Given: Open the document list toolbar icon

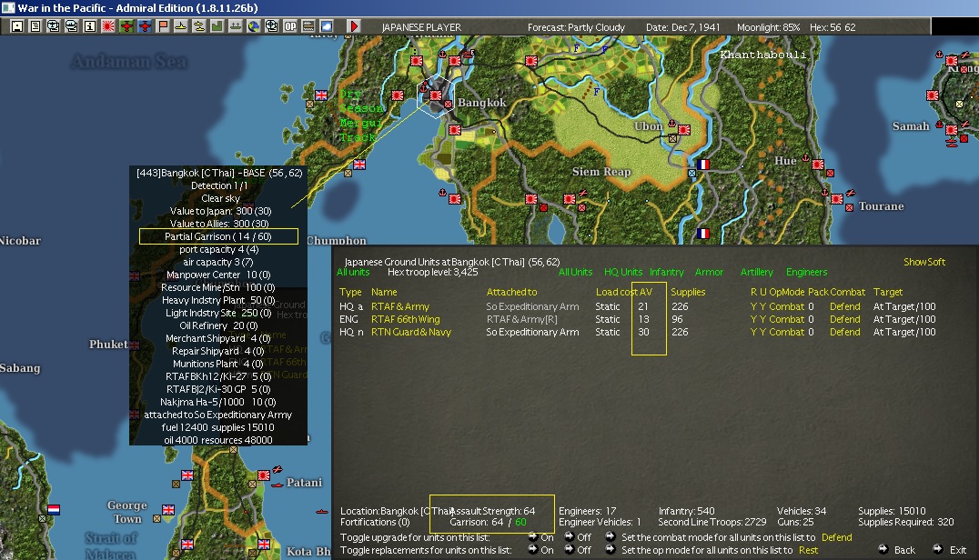Looking at the screenshot, I should pos(35,26).
